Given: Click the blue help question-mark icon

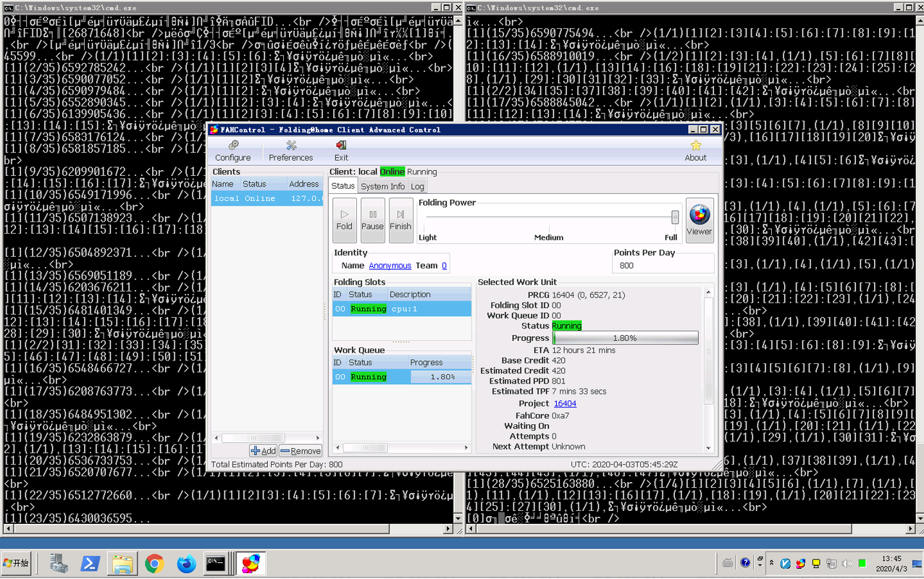Looking at the screenshot, I should pyautogui.click(x=745, y=562).
